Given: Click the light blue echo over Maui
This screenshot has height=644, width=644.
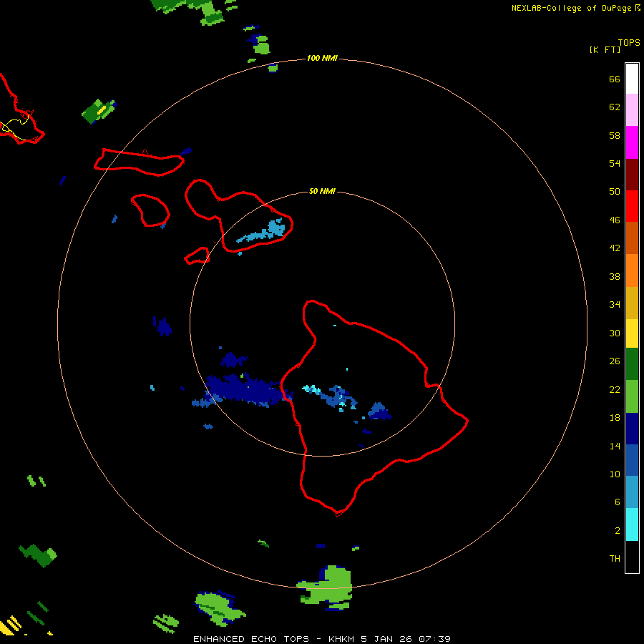Looking at the screenshot, I should (263, 232).
